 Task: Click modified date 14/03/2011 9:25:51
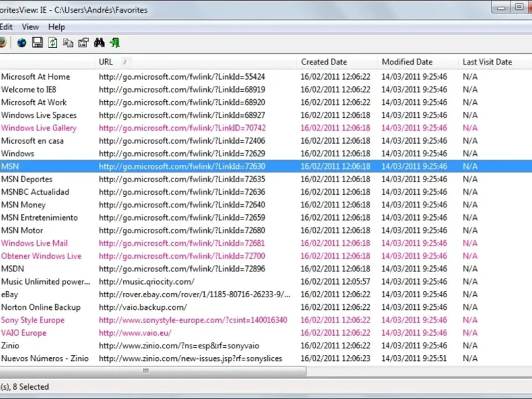(x=414, y=358)
